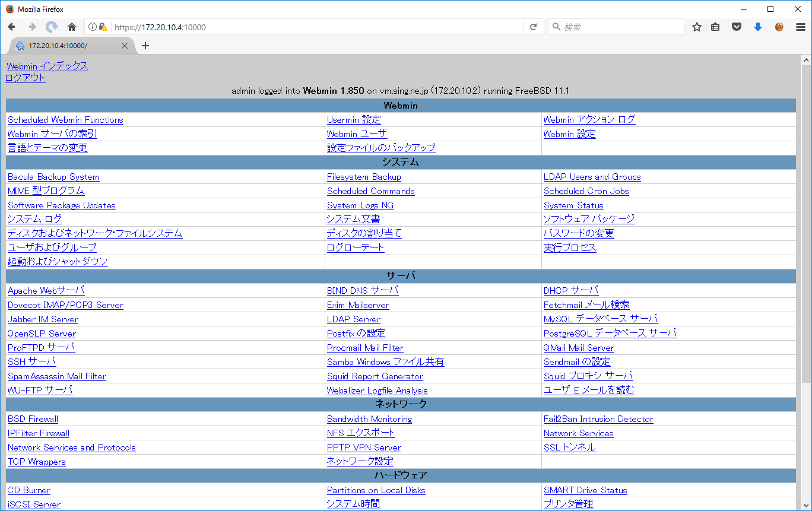The width and height of the screenshot is (812, 511).
Task: Close the 172.20.10.4:10000 tab
Action: tap(125, 46)
